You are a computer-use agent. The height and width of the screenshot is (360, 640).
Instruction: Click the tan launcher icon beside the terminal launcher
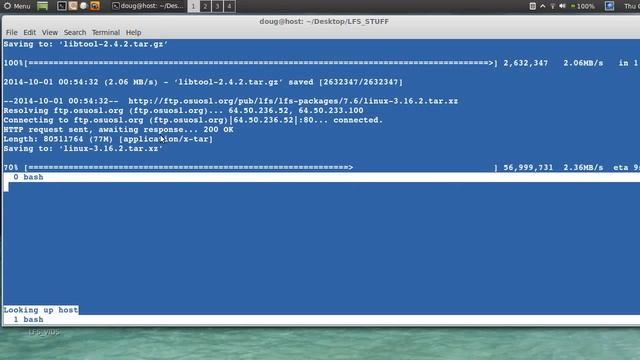click(73, 6)
